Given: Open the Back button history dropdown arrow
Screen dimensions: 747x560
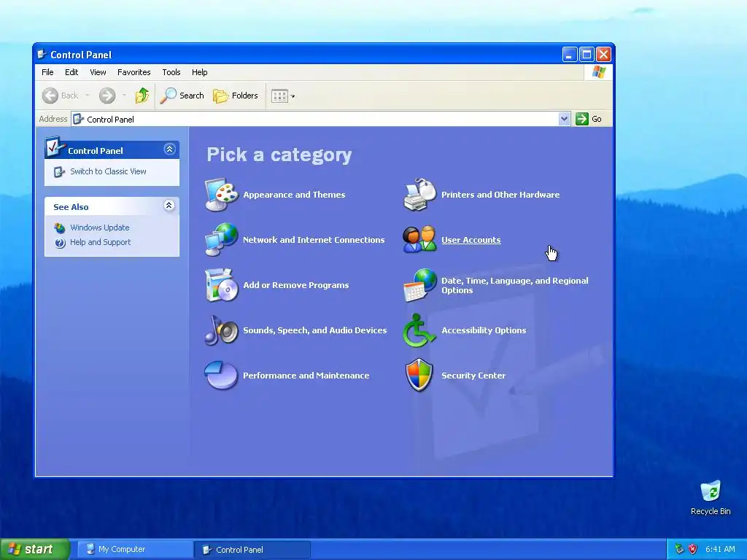Looking at the screenshot, I should [88, 96].
